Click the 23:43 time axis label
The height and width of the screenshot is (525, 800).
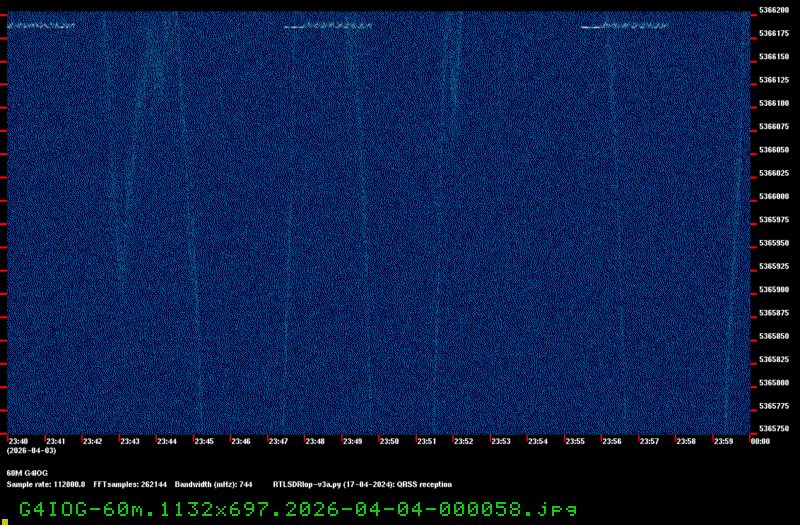[x=130, y=441]
